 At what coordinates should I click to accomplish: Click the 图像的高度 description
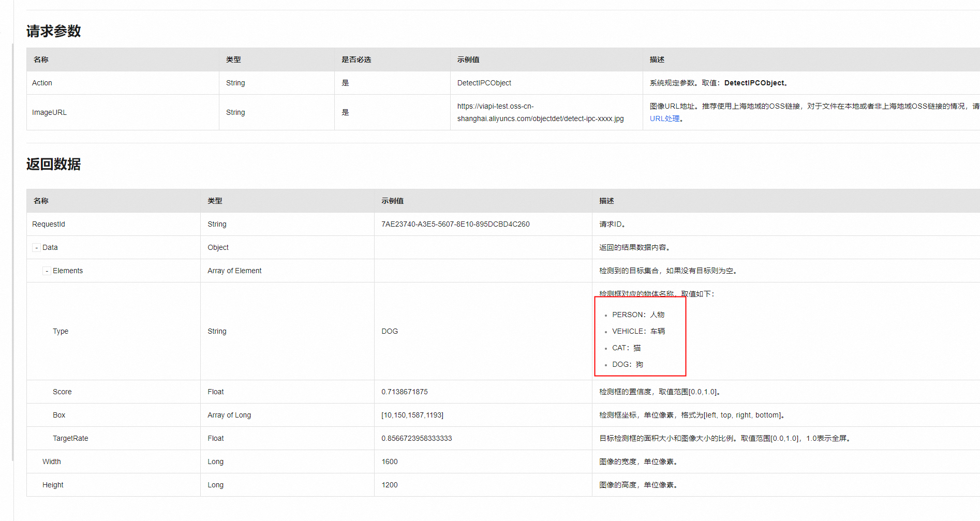pyautogui.click(x=640, y=485)
